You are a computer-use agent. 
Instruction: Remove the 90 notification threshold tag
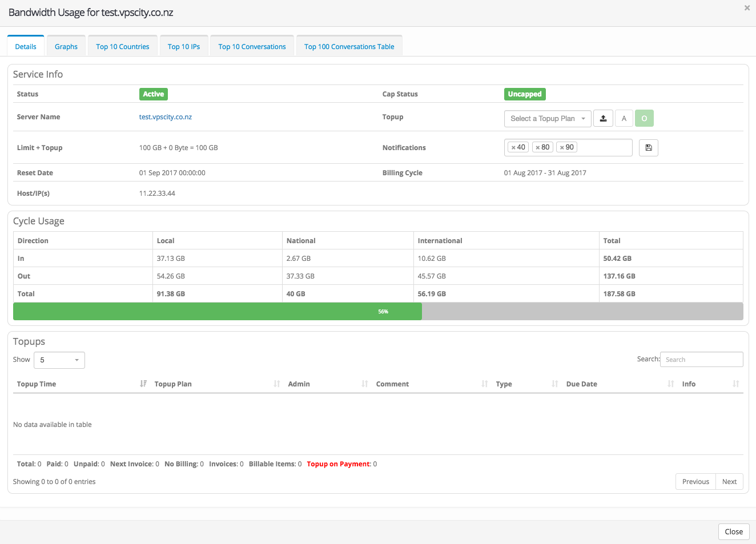[562, 148]
